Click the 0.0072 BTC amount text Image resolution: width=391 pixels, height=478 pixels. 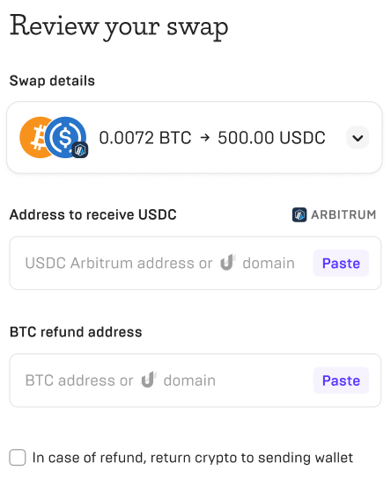pyautogui.click(x=145, y=137)
